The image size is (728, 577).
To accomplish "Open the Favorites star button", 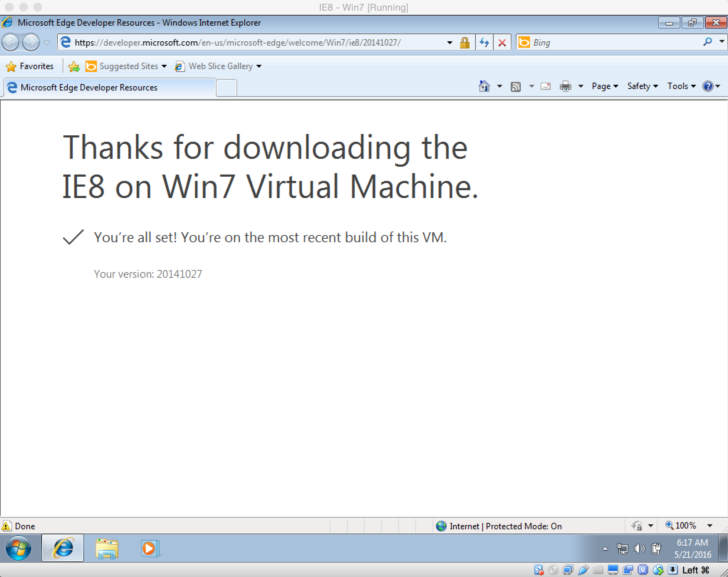I will click(30, 66).
